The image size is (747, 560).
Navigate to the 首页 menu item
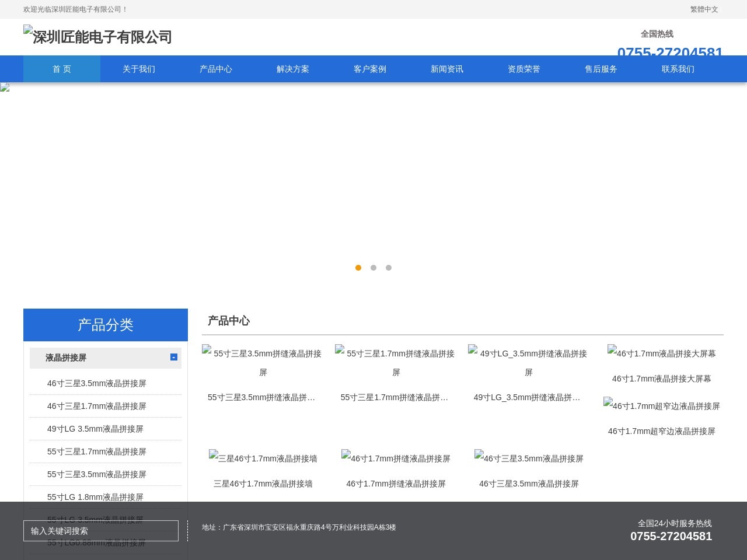61,69
